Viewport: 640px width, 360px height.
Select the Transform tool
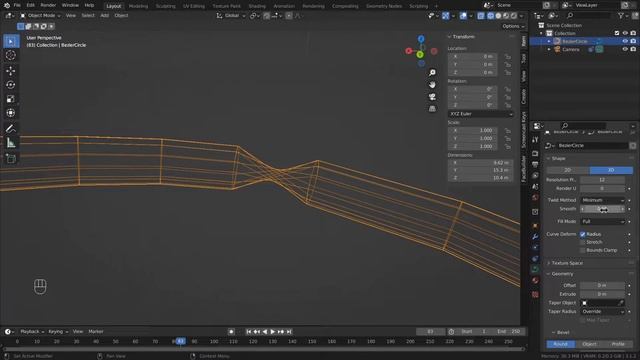point(11,113)
